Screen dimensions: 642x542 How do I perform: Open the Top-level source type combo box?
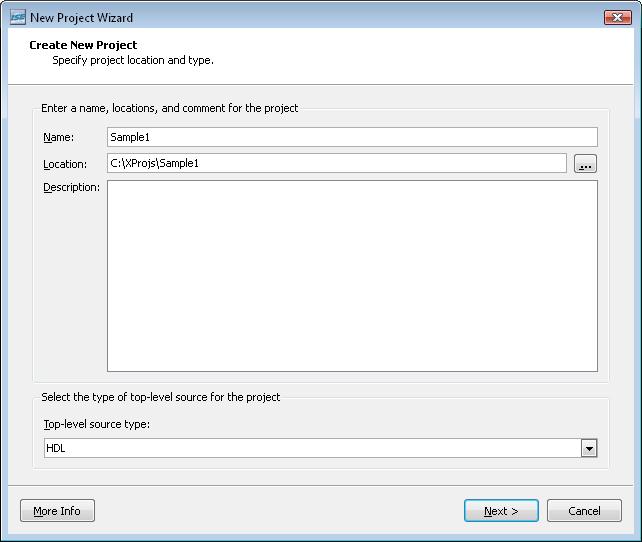pos(312,449)
